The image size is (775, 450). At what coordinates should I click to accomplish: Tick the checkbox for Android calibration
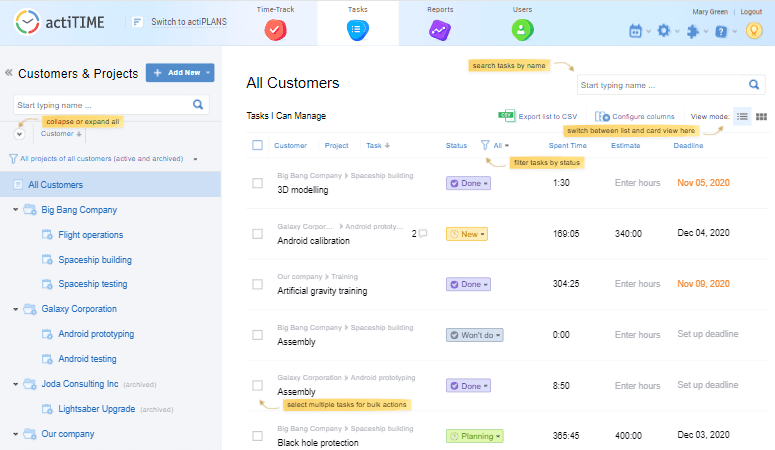pos(258,233)
